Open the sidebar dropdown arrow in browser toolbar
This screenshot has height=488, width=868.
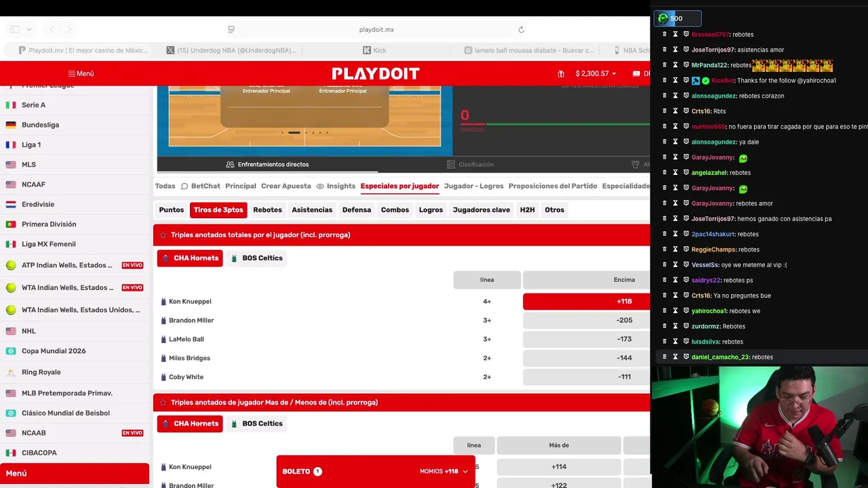pyautogui.click(x=28, y=29)
